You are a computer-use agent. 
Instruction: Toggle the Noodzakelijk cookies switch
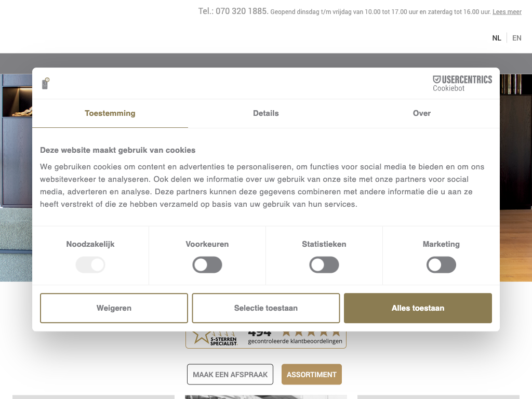pos(90,265)
